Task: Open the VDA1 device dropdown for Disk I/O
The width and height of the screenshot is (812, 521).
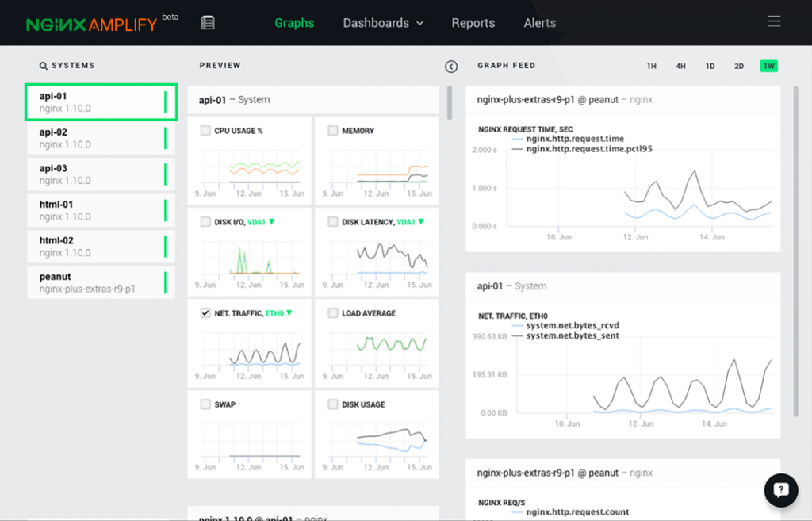Action: click(x=261, y=222)
